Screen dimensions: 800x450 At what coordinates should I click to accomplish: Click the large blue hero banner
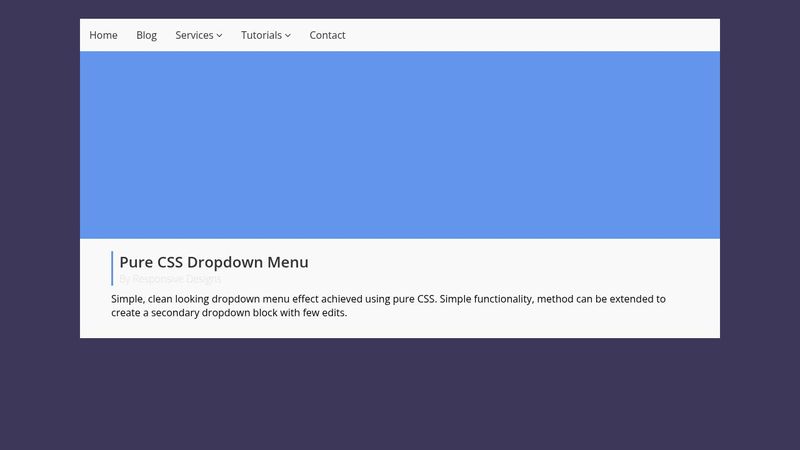[400, 145]
